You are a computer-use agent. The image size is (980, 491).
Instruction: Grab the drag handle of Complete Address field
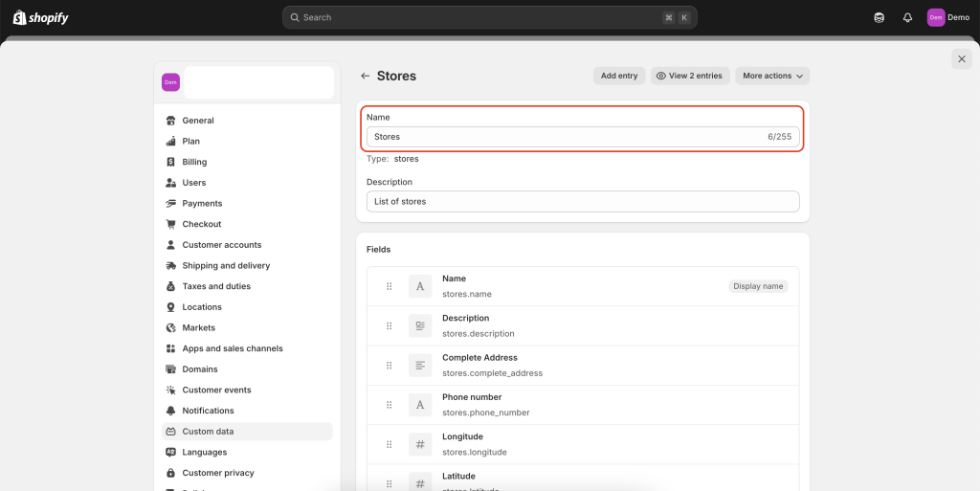click(389, 366)
